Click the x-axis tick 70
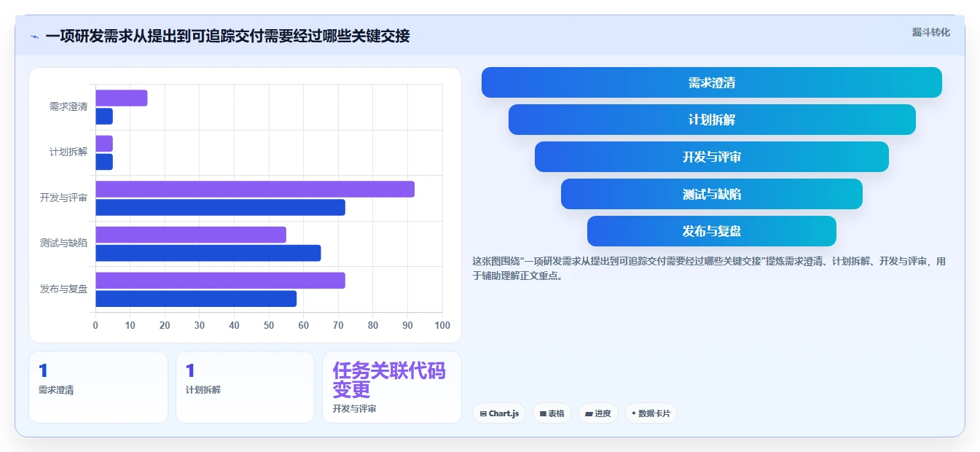This screenshot has height=452, width=980. pos(338,325)
